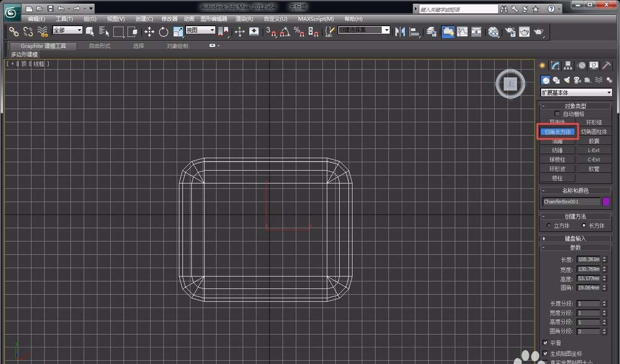
Task: Click the 软管 object button
Action: click(x=593, y=169)
